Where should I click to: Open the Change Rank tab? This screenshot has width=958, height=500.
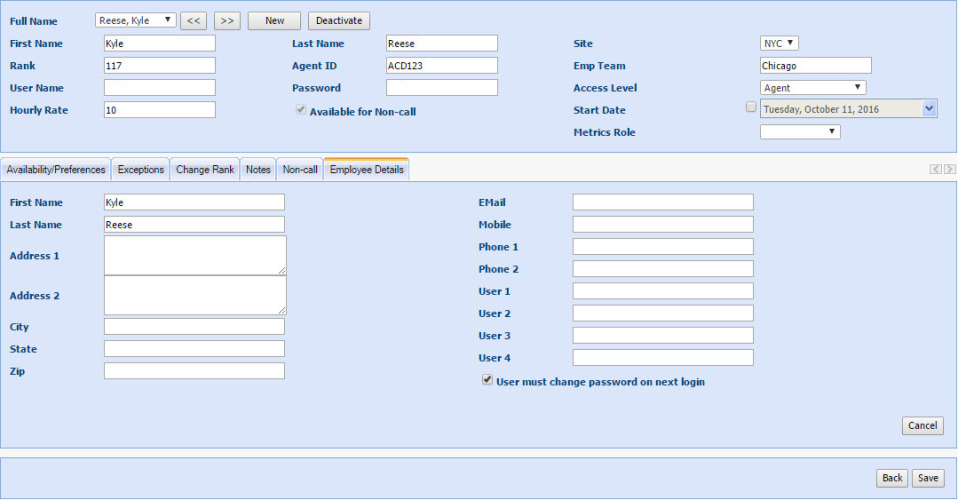point(205,170)
